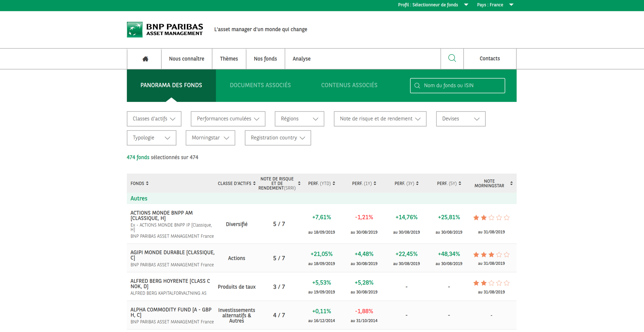Click the Contacts button
The height and width of the screenshot is (332, 644).
[489, 58]
